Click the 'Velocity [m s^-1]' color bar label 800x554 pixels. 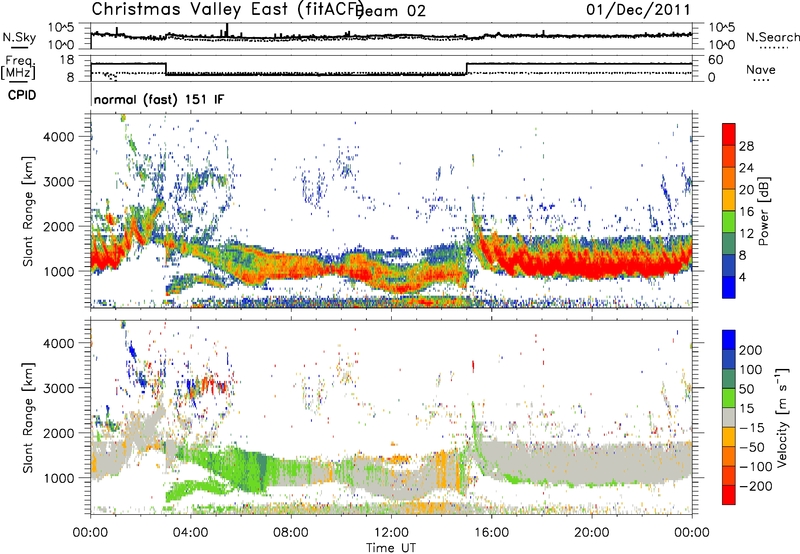pos(782,417)
